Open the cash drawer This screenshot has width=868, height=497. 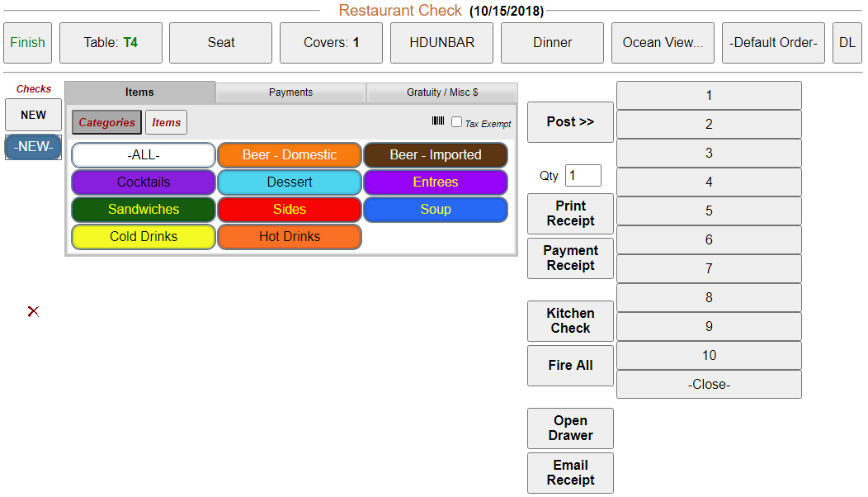pos(570,428)
